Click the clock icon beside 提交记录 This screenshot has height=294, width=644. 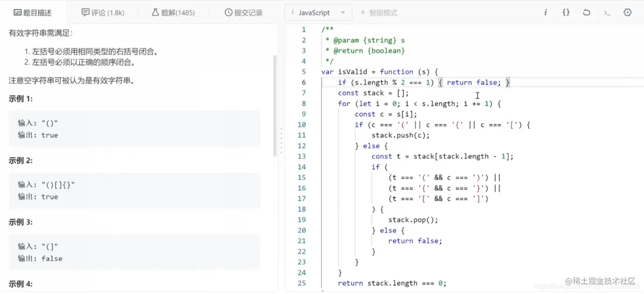point(228,13)
